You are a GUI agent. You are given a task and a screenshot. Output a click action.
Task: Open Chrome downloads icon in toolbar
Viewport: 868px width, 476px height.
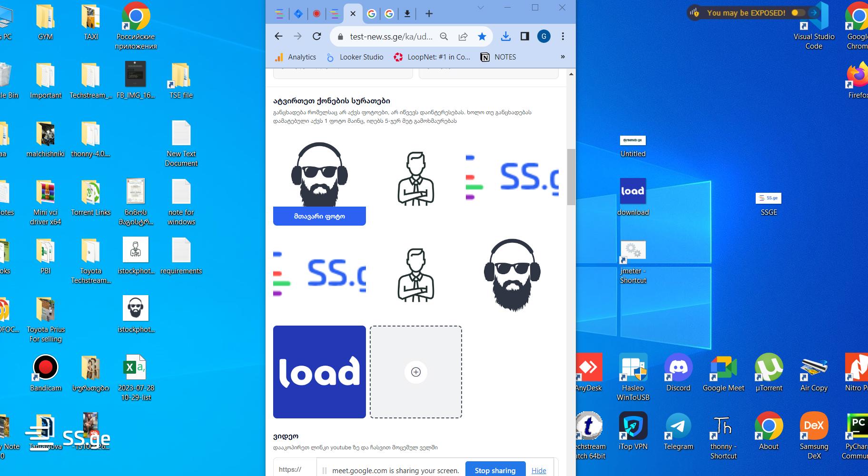[505, 36]
